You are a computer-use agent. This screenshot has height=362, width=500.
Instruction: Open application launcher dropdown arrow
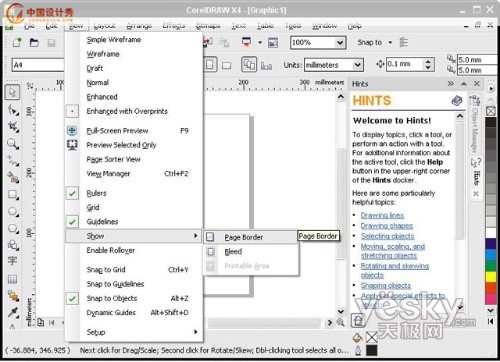(x=260, y=42)
